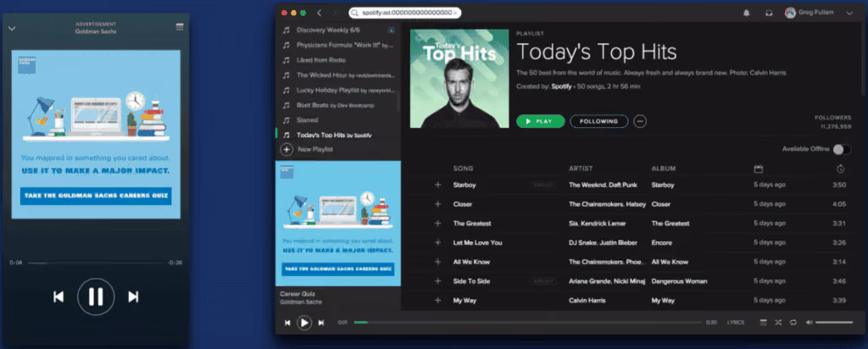Screen dimensions: 868x349
Task: Add Side To Side to your library
Action: [x=438, y=281]
